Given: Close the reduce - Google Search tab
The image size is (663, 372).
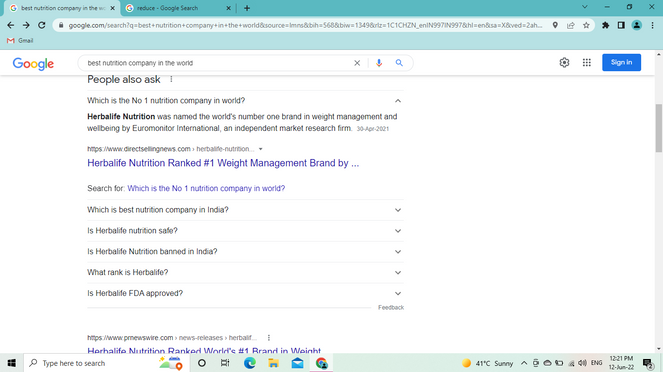Looking at the screenshot, I should (x=228, y=8).
